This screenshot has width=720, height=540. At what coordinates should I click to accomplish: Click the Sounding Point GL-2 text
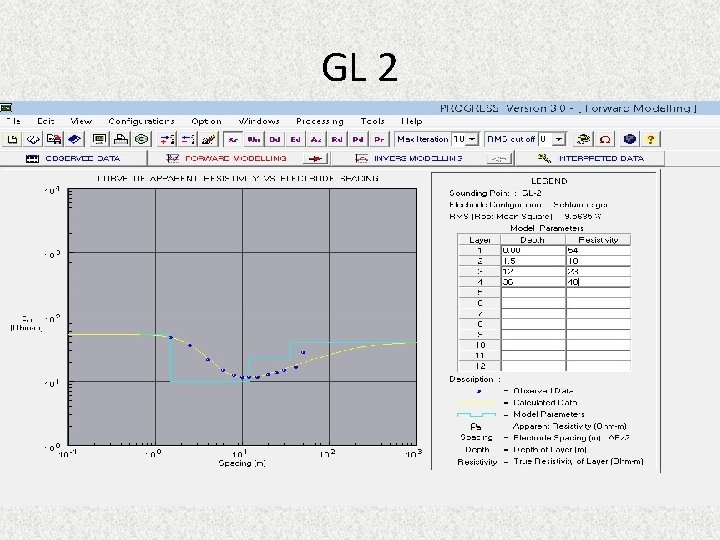(495, 193)
